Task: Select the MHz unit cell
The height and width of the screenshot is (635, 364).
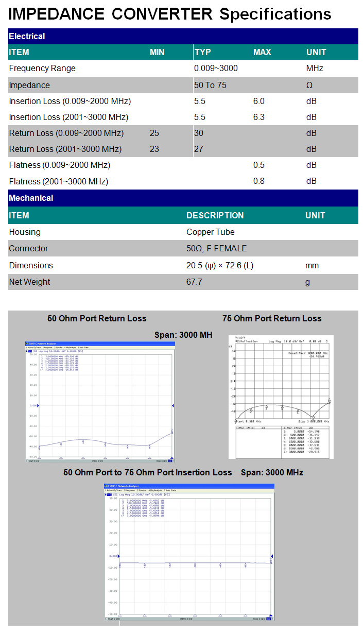Action: click(x=314, y=68)
